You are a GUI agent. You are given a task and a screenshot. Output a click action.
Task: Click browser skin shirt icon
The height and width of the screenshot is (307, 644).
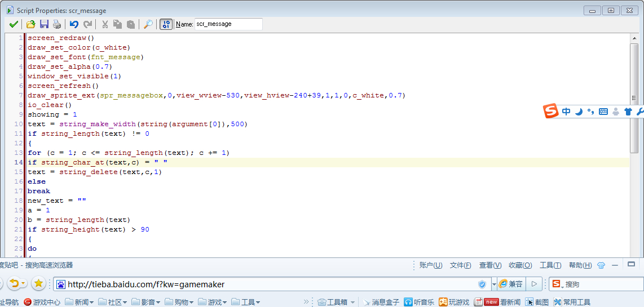coord(601,265)
